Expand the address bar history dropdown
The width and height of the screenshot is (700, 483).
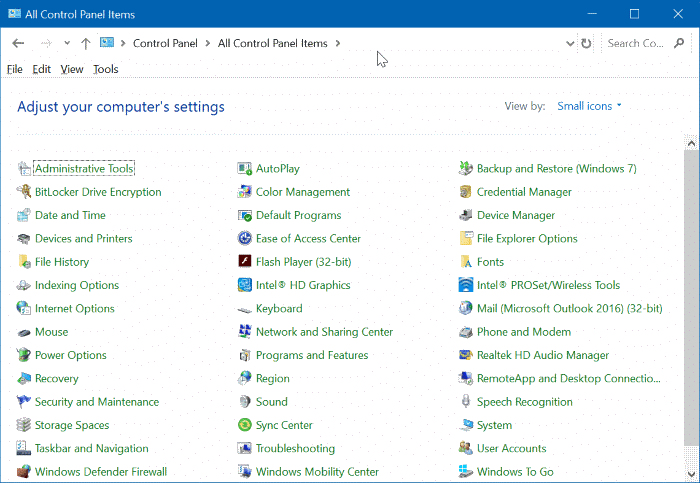tap(570, 43)
